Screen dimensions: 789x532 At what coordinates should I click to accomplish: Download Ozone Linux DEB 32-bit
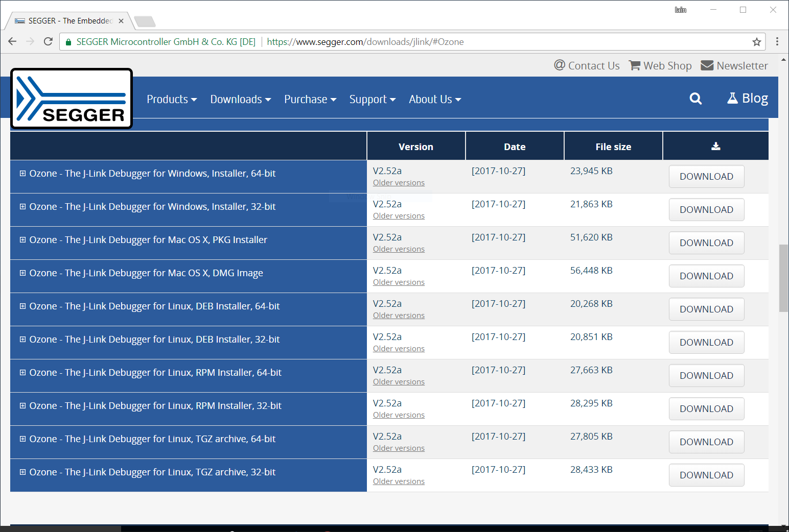click(x=706, y=343)
